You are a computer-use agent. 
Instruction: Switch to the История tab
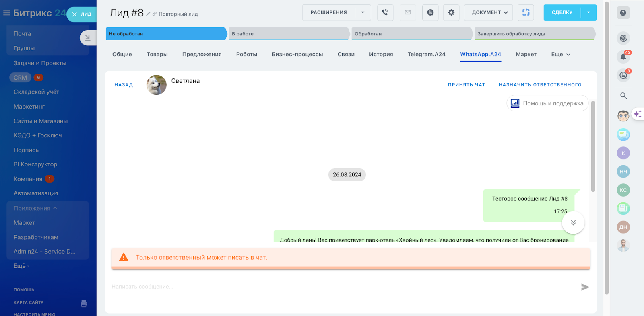381,54
